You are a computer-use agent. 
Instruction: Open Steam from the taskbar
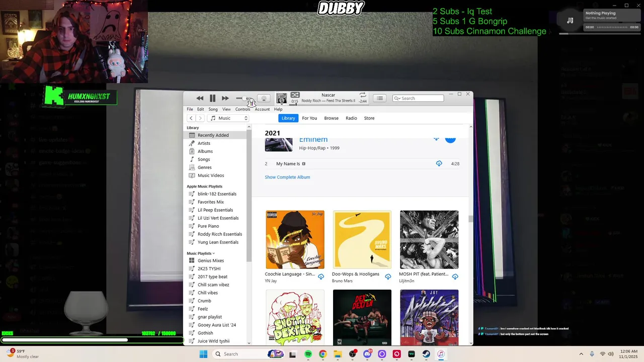point(426,354)
